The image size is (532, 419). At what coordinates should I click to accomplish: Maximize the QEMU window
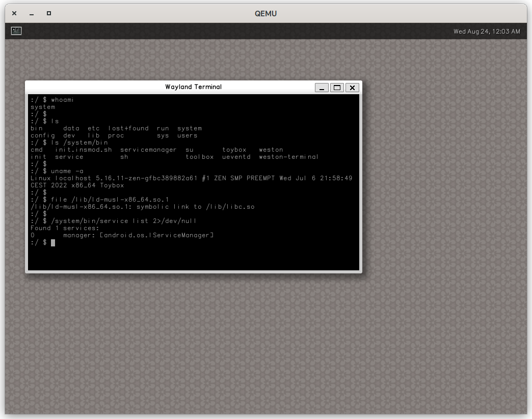49,13
